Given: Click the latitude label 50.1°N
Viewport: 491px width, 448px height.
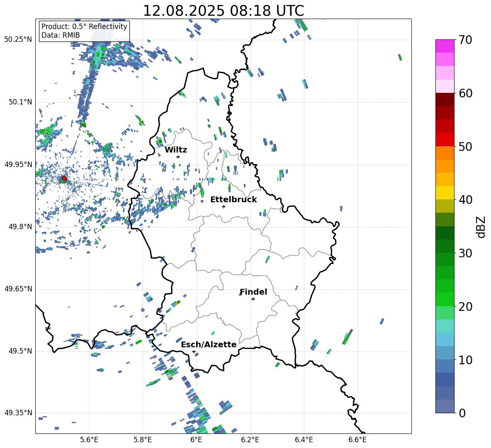Looking at the screenshot, I should [20, 102].
